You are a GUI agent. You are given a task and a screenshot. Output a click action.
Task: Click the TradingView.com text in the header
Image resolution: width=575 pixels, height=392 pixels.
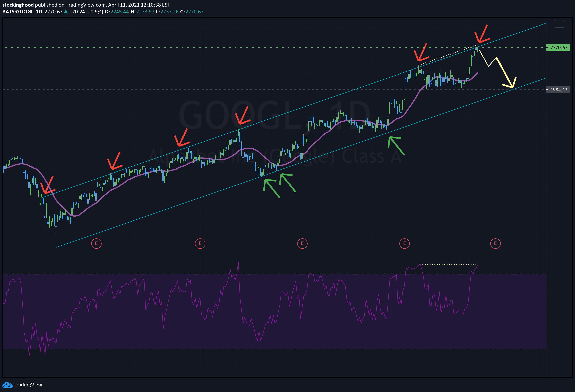(86, 5)
